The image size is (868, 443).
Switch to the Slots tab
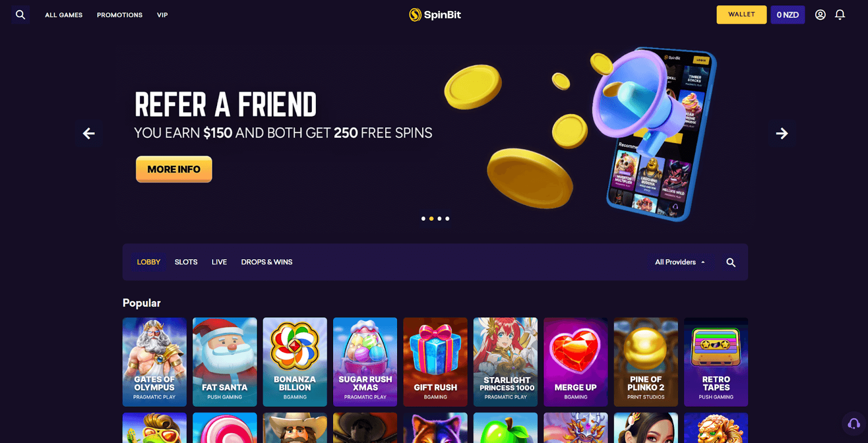pos(186,262)
